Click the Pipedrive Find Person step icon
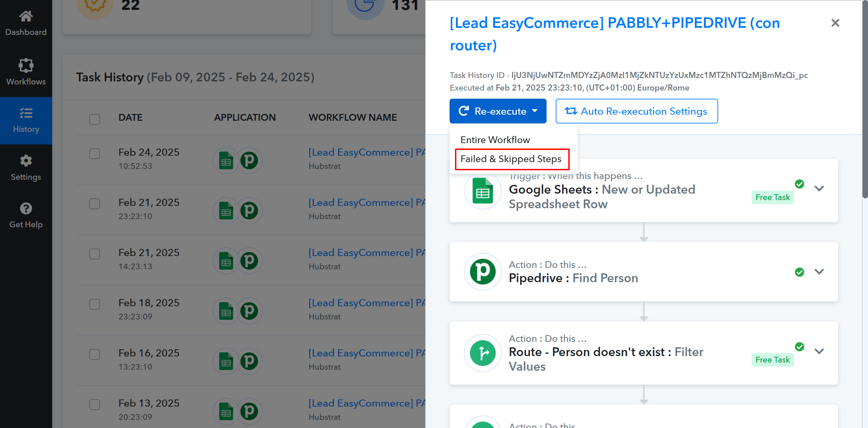This screenshot has height=428, width=868. tap(482, 272)
